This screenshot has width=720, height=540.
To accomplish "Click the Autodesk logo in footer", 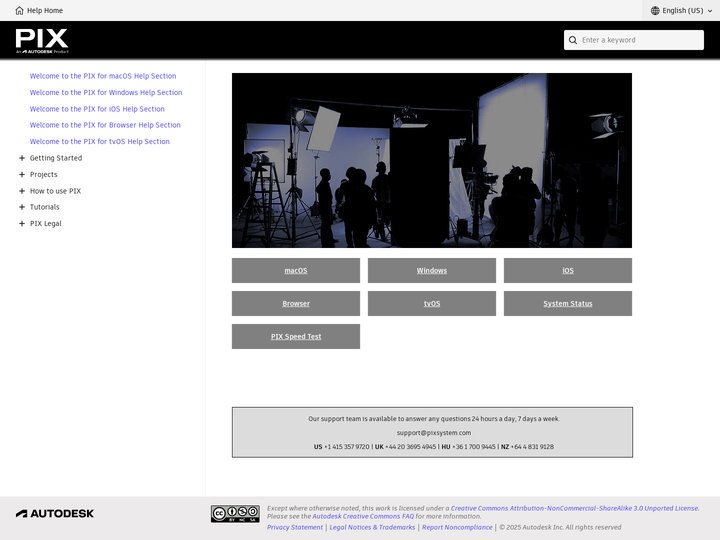I will click(55, 513).
